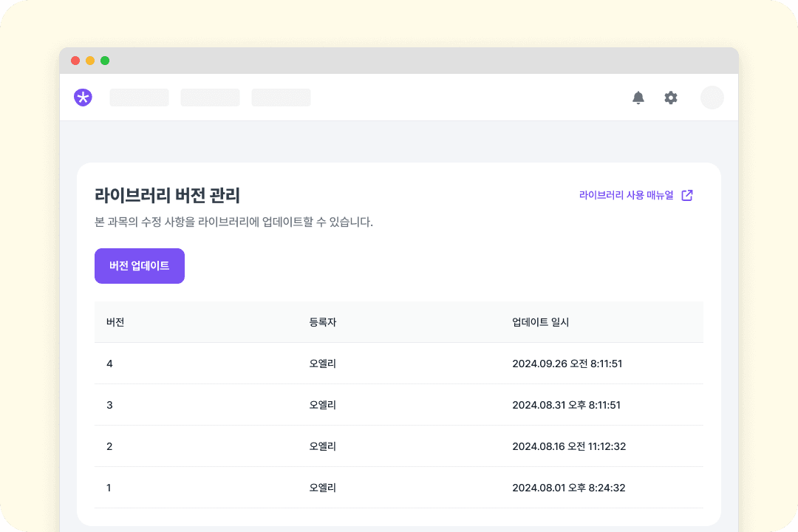Select version 2 cell
The width and height of the screenshot is (798, 532).
click(x=109, y=446)
